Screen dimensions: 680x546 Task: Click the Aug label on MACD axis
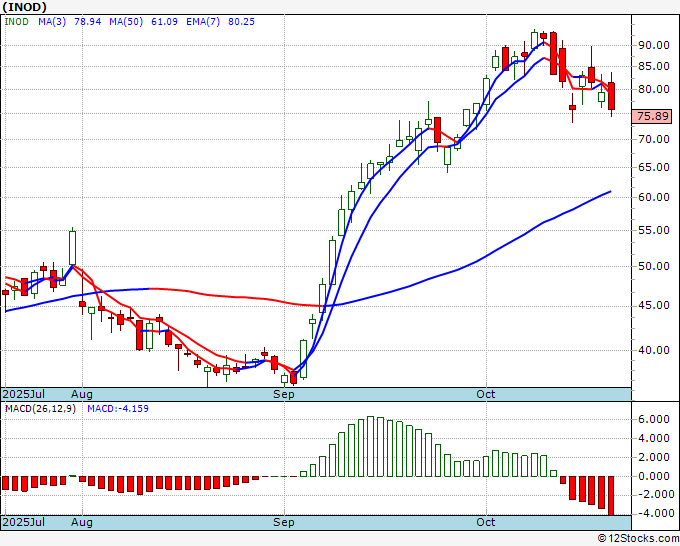pyautogui.click(x=82, y=522)
